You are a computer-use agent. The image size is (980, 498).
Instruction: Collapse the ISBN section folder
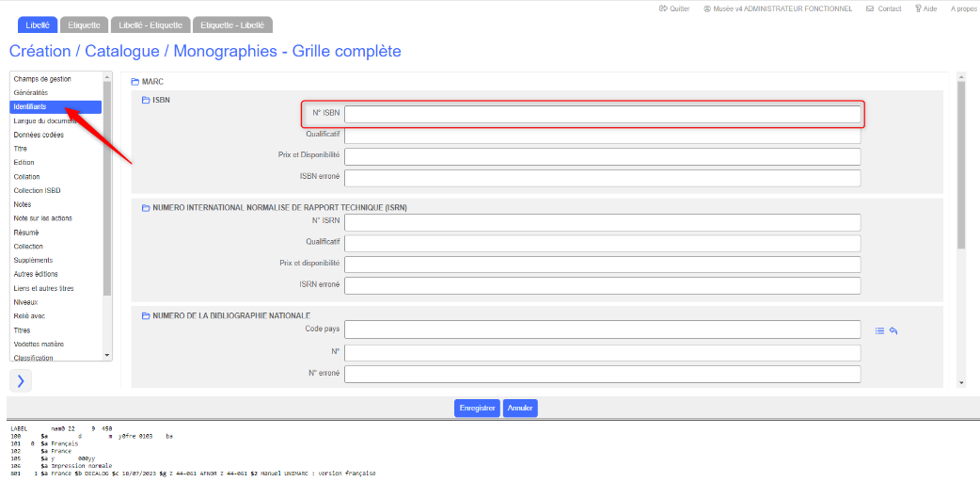pos(146,100)
